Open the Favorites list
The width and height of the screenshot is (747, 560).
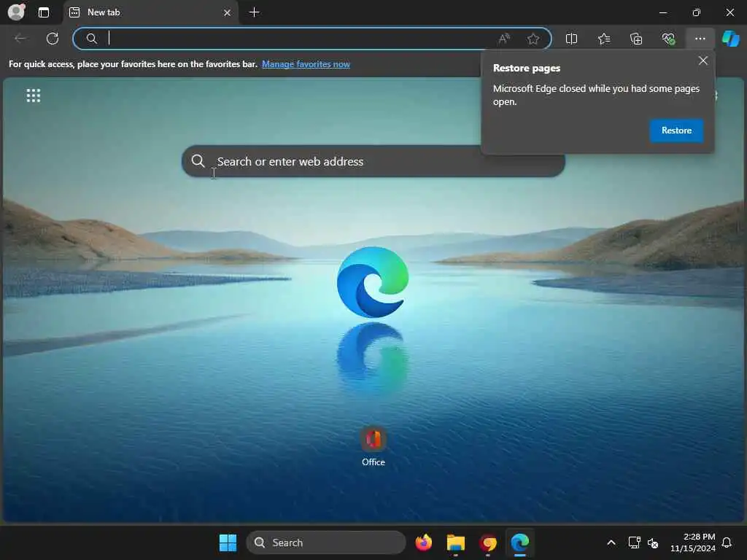[x=603, y=39]
